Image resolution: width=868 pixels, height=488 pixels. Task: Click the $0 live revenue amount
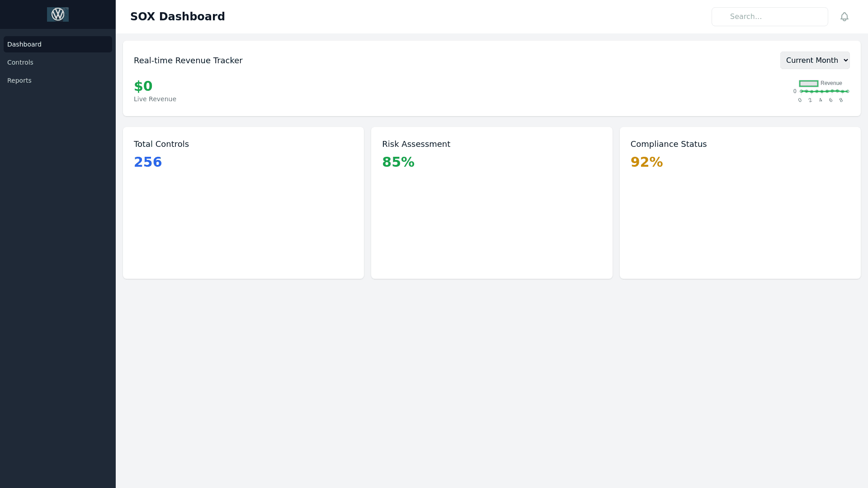click(x=143, y=86)
